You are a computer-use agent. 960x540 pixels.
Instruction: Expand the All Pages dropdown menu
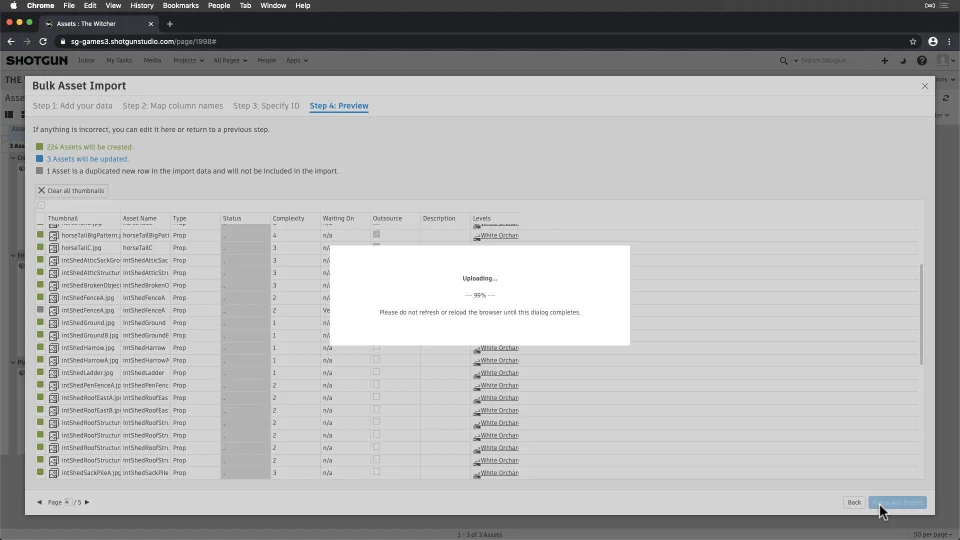point(230,61)
